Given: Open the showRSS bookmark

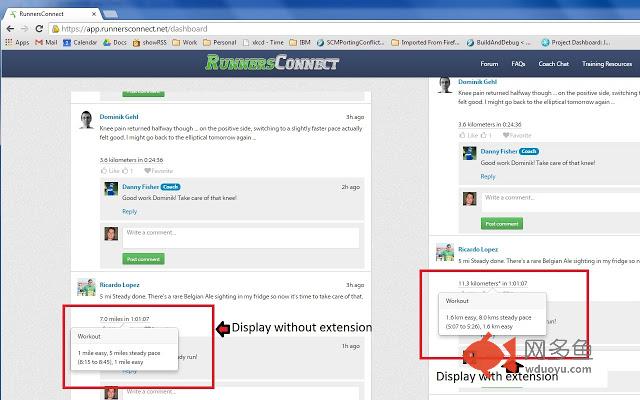Looking at the screenshot, I should (150, 42).
